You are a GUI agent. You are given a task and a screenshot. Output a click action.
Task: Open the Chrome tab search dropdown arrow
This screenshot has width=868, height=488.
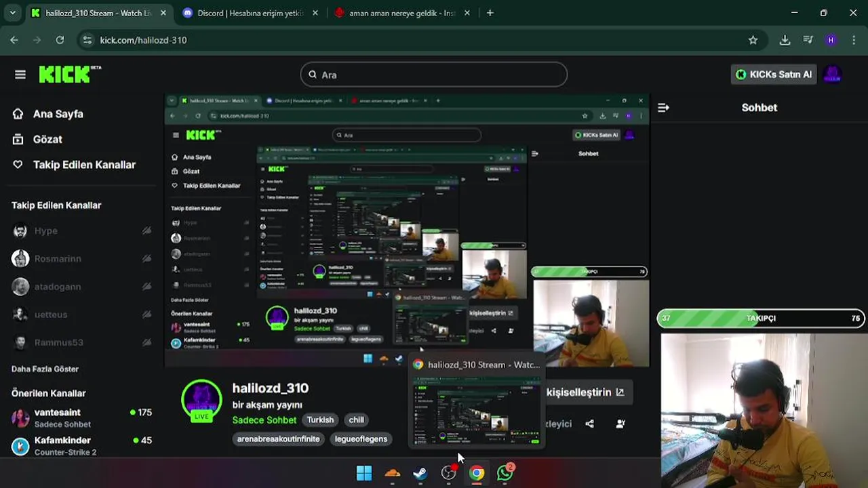coord(12,13)
